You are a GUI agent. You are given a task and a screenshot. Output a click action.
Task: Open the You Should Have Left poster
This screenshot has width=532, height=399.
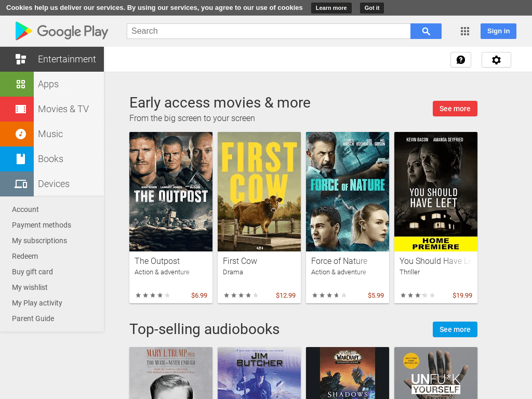coord(436,192)
